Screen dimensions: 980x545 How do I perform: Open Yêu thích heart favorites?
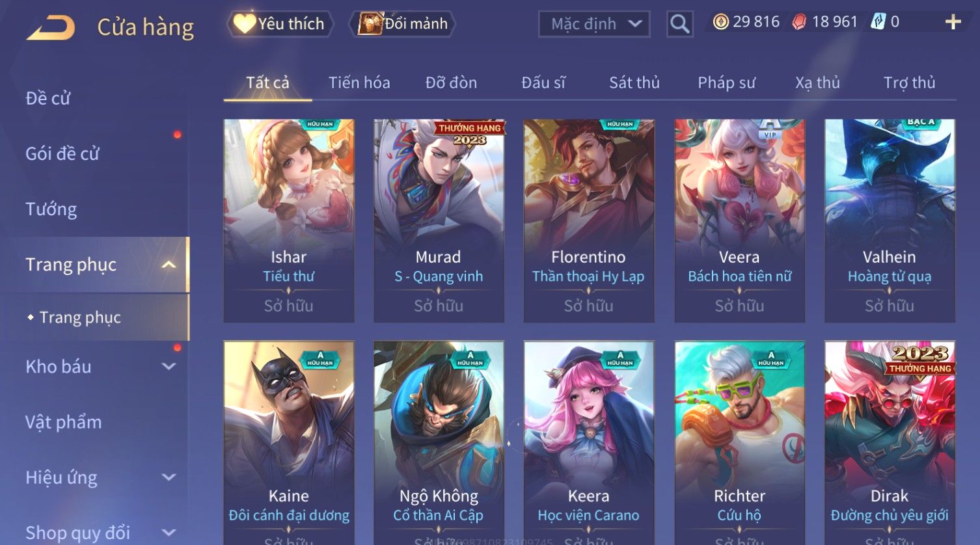[280, 24]
